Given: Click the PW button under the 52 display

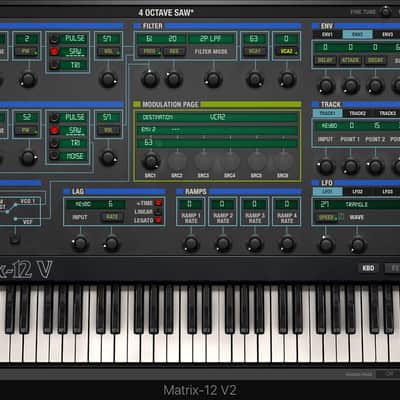Looking at the screenshot, I should point(26,131).
